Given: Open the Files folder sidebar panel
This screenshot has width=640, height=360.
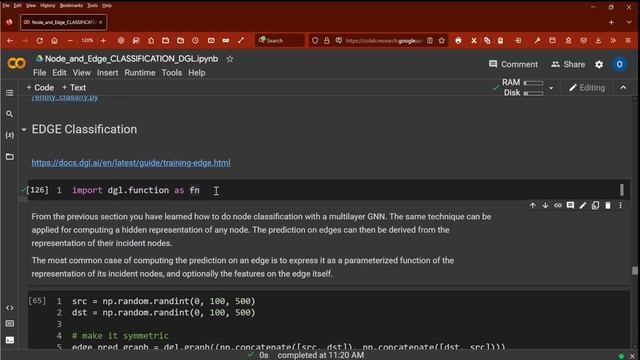Looking at the screenshot, I should click(x=10, y=157).
